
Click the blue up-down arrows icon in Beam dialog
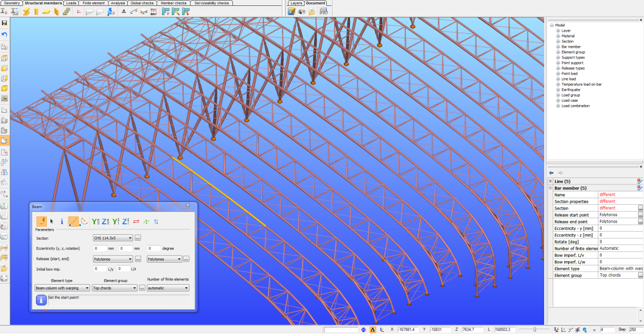point(156,221)
